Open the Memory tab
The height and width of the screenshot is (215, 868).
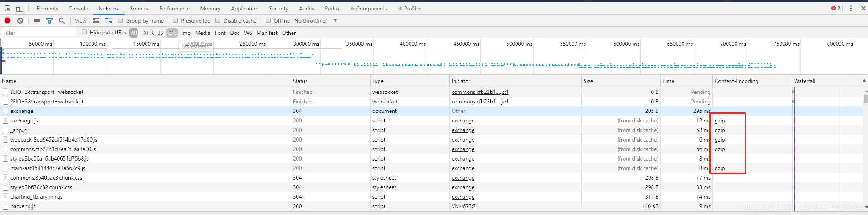(210, 8)
